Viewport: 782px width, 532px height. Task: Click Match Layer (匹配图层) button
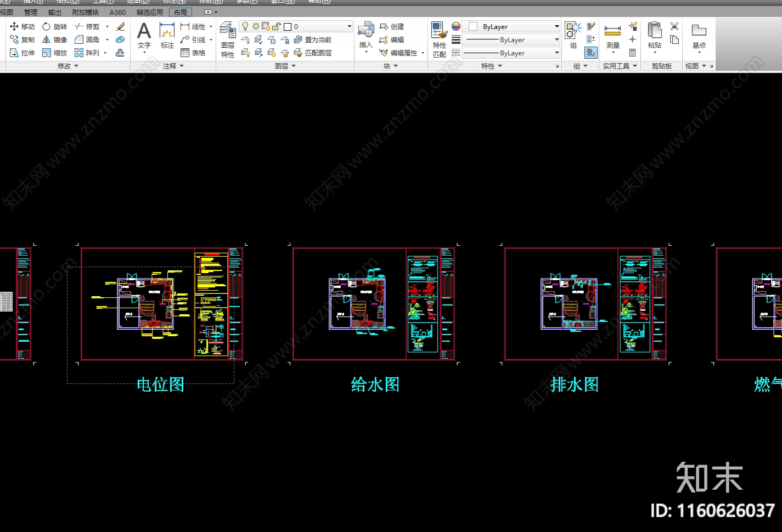313,53
